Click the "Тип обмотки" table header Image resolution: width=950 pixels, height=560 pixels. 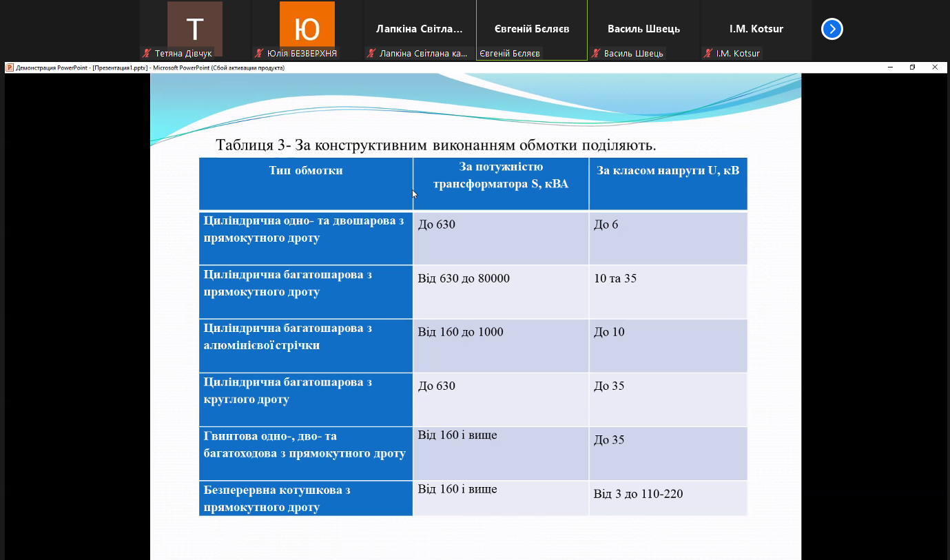click(306, 171)
